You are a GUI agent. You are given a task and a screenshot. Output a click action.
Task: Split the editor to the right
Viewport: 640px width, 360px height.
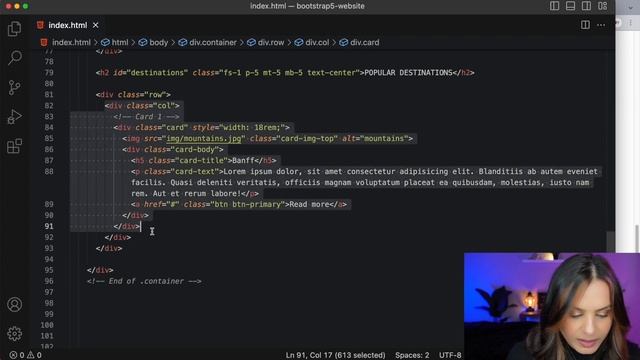pyautogui.click(x=585, y=25)
